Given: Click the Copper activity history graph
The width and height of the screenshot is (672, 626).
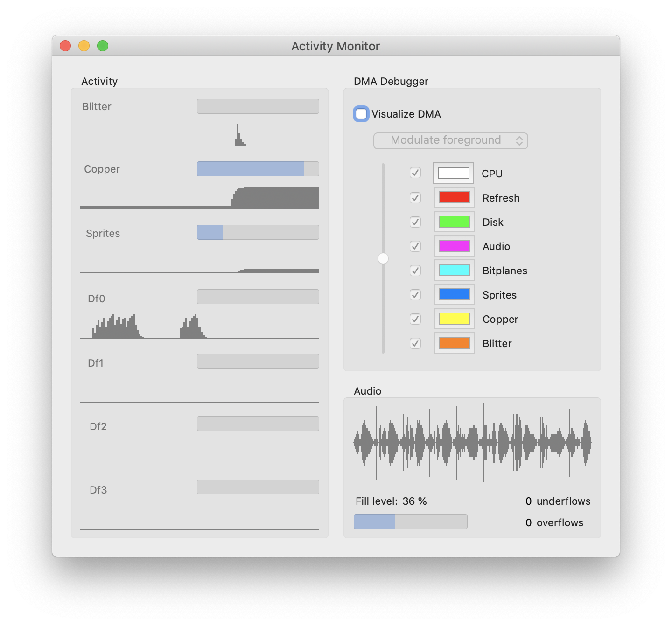Looking at the screenshot, I should pyautogui.click(x=200, y=197).
